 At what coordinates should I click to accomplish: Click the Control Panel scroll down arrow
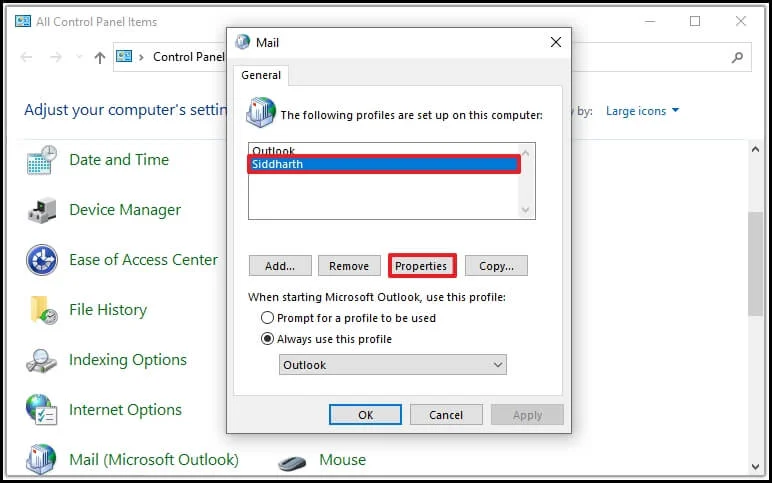[x=755, y=466]
